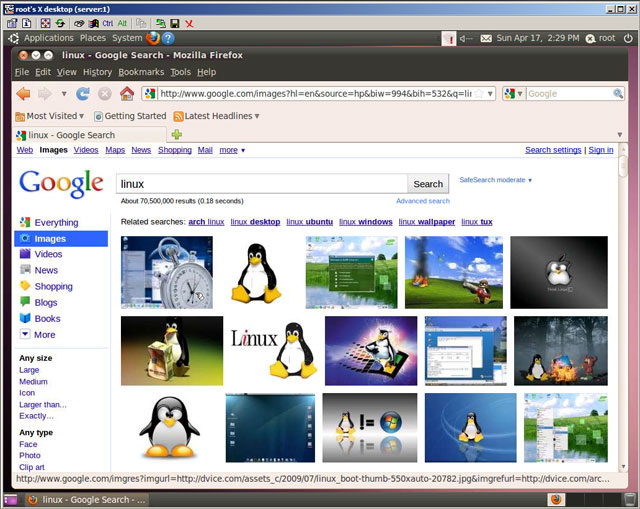Open Latest Headlines feed dropdown
Image resolution: width=640 pixels, height=509 pixels.
click(x=217, y=116)
